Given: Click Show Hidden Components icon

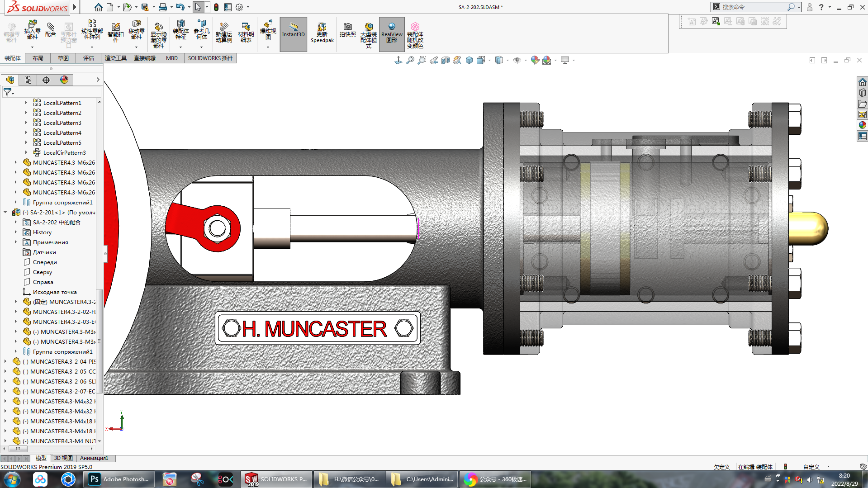Looking at the screenshot, I should click(158, 35).
